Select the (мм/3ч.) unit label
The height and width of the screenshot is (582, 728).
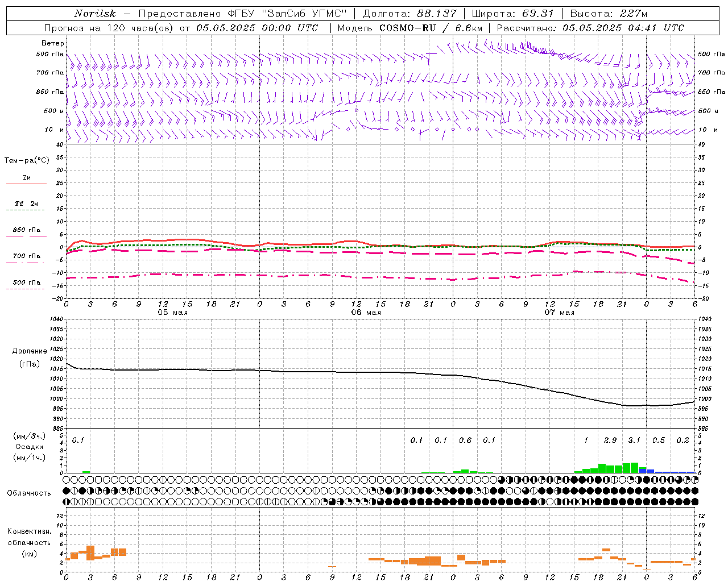30,436
